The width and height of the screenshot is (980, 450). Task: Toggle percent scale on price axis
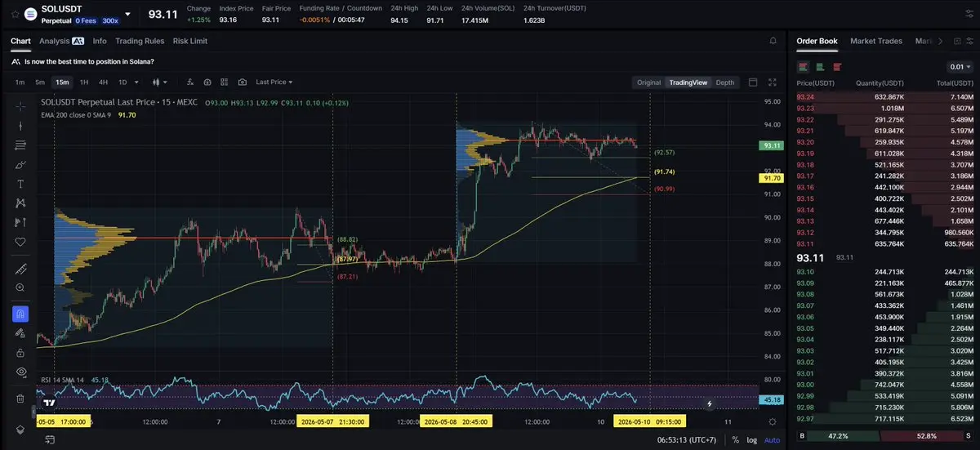coord(734,440)
